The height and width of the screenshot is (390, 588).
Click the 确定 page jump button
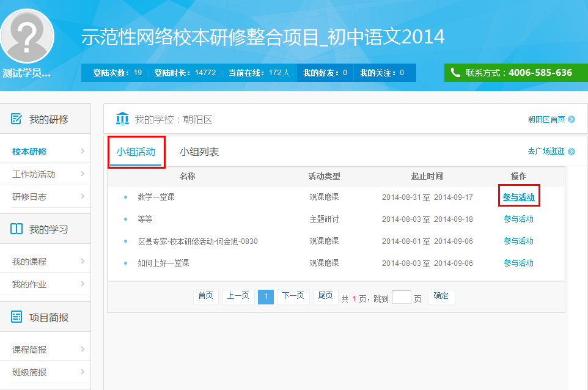(441, 296)
